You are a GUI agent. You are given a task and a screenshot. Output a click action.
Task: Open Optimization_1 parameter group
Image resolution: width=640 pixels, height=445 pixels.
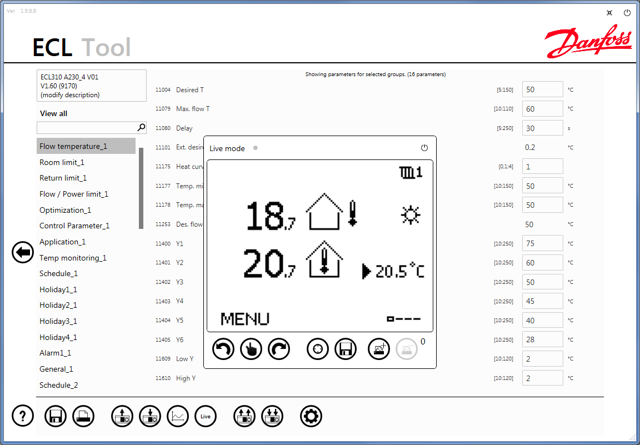65,210
